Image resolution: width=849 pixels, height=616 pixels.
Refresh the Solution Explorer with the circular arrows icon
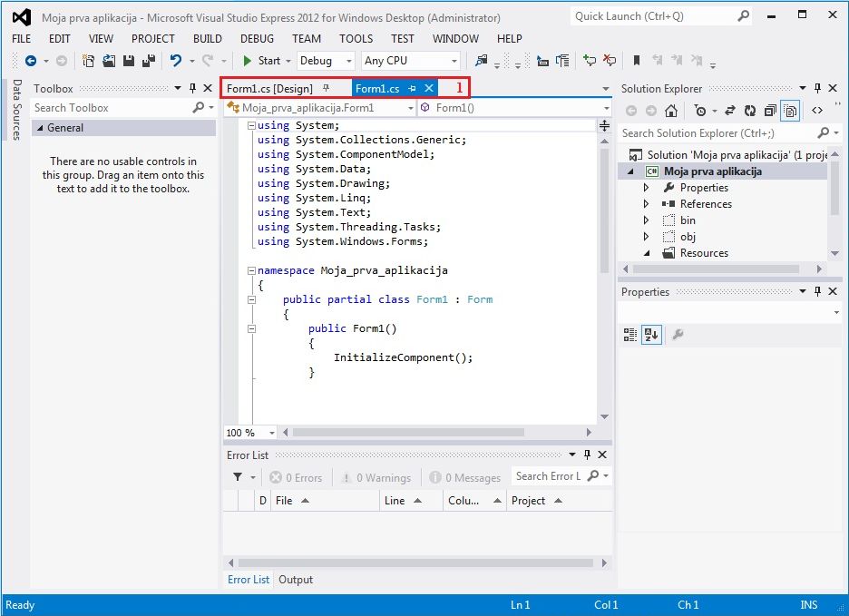click(750, 111)
